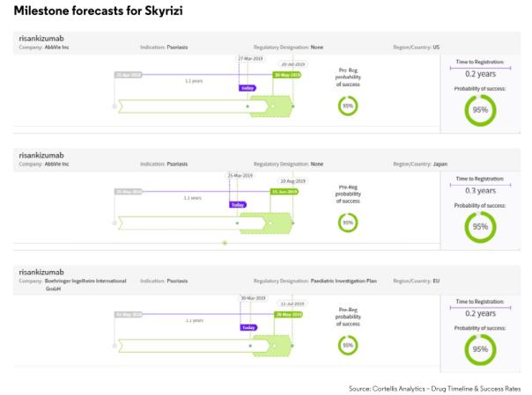Select the green forecast date tag in EU row
Viewport: 532px width, 395px height.
(288, 314)
